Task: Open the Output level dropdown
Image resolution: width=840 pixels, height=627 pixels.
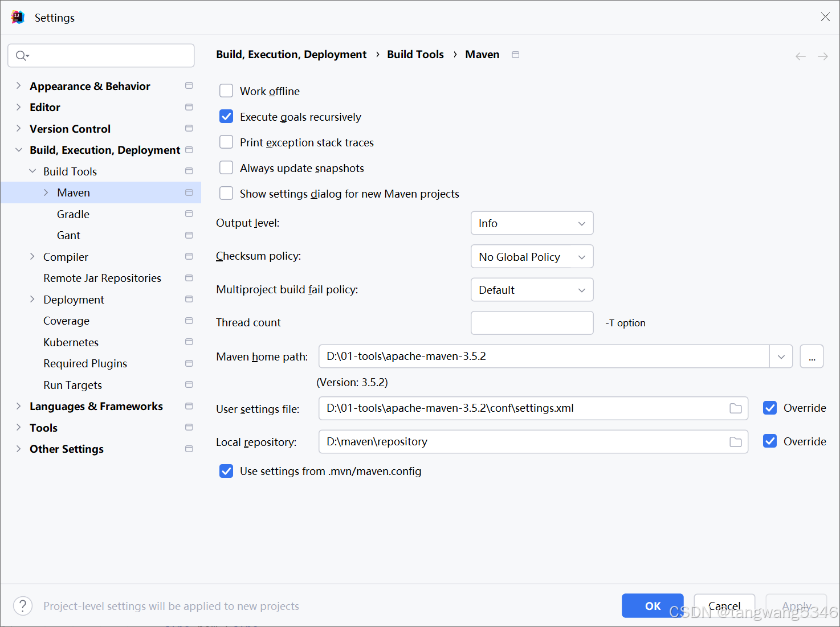Action: tap(532, 223)
